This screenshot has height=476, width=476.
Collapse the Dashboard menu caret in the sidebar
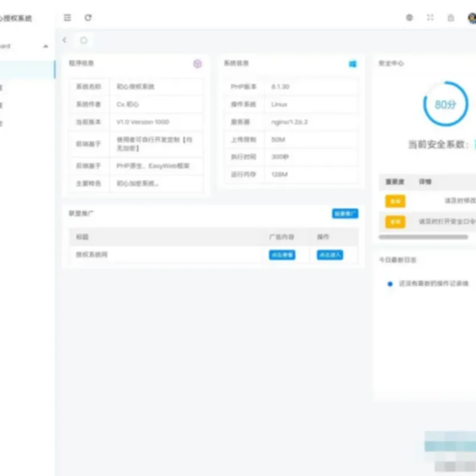46,46
